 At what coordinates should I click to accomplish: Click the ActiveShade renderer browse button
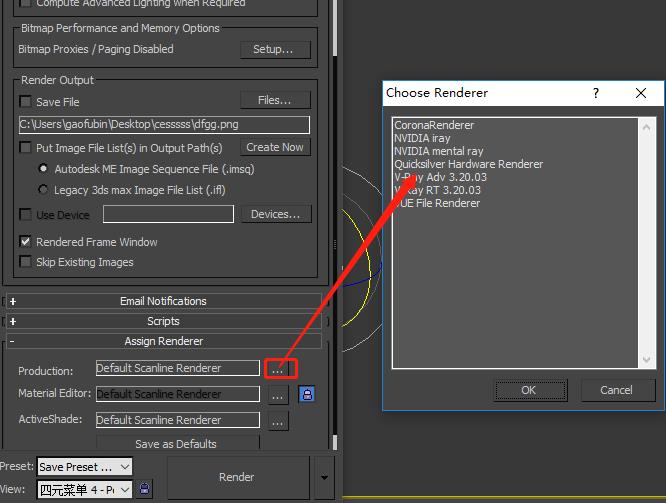point(279,421)
